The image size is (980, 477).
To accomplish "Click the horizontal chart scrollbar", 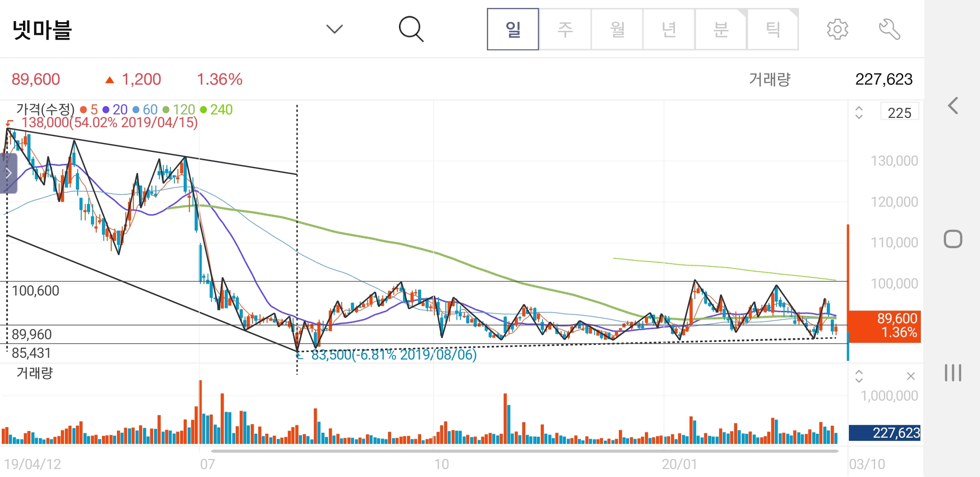I will pos(524,451).
